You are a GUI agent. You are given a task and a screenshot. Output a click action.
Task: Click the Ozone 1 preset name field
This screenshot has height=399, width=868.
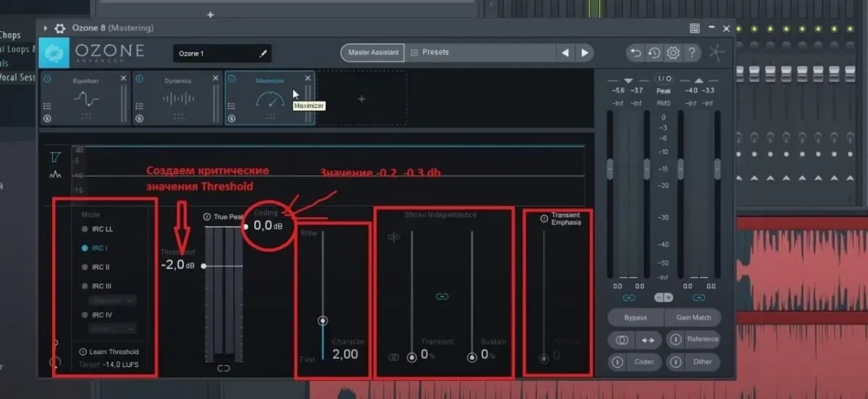point(222,54)
